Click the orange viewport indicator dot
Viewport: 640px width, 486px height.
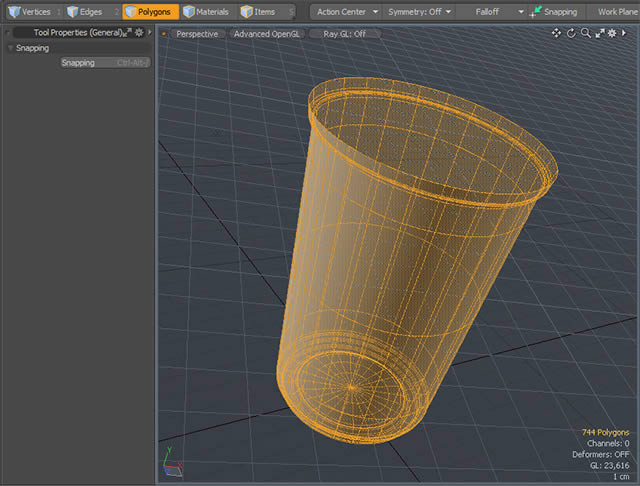pos(164,34)
